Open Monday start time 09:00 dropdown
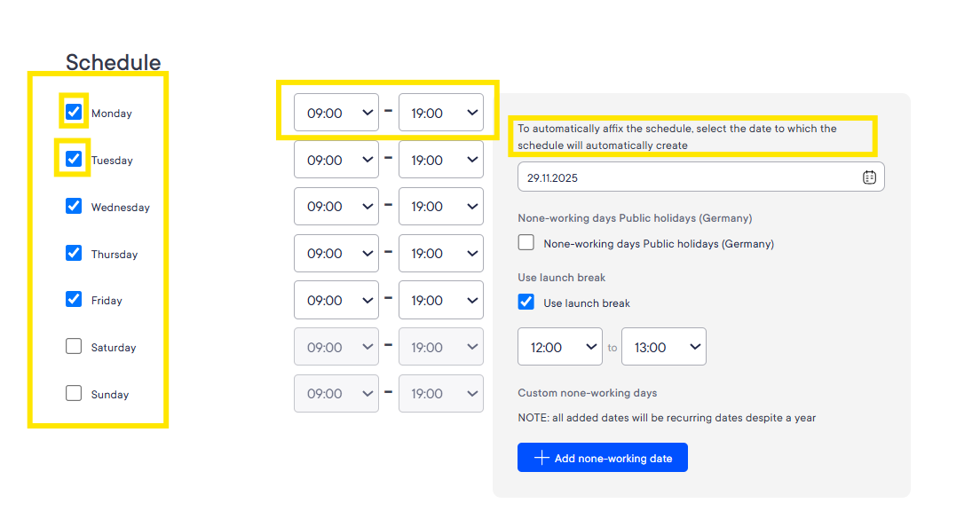This screenshot has height=519, width=980. (336, 113)
